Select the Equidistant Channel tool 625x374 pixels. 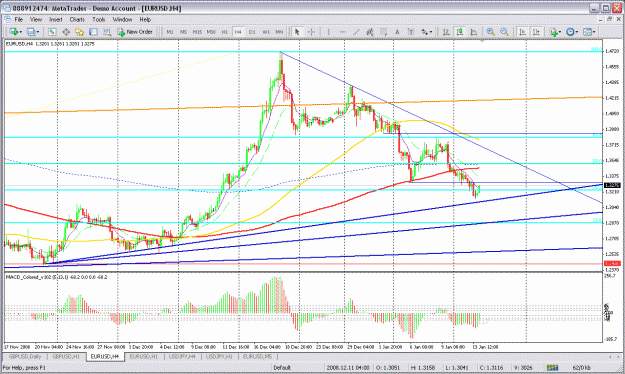[x=370, y=32]
